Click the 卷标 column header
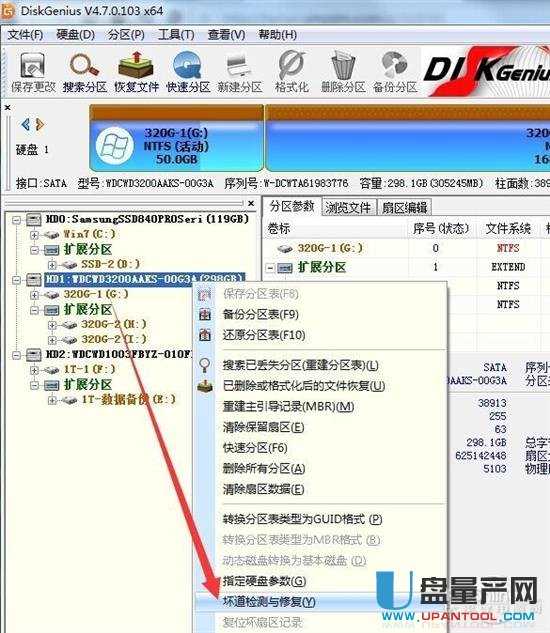 278,228
